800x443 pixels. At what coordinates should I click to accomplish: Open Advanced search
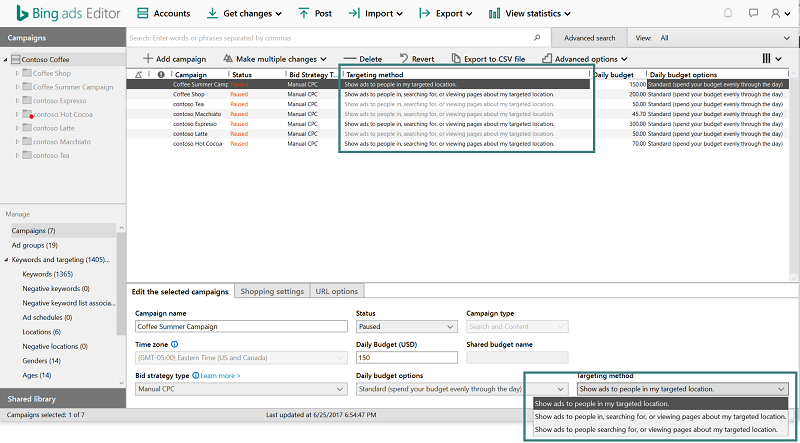coord(589,38)
